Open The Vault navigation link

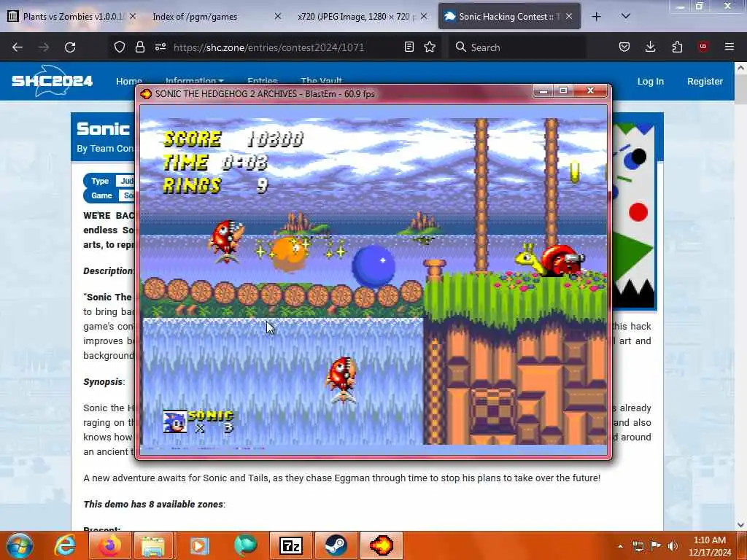322,81
